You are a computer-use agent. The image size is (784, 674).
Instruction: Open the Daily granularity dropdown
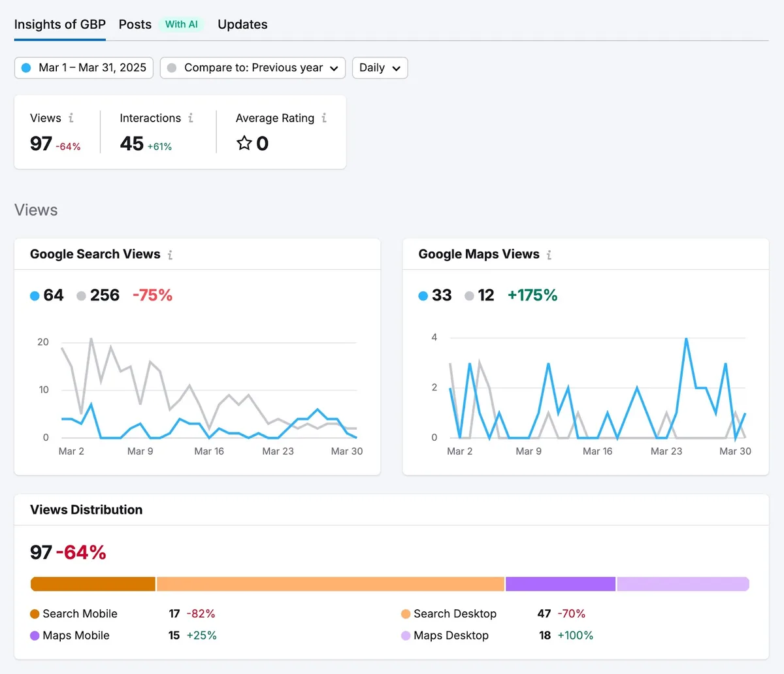(x=380, y=68)
